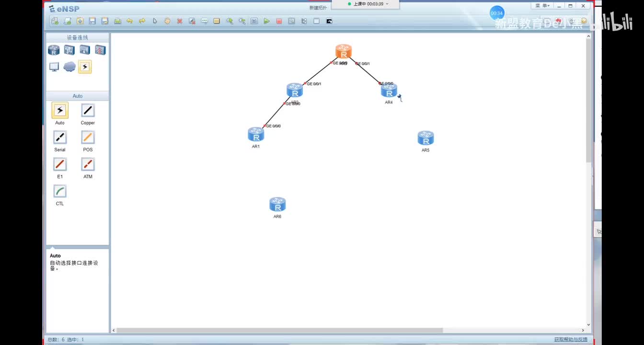Open the 菜单 dropdown menu
This screenshot has height=345, width=644.
[542, 6]
